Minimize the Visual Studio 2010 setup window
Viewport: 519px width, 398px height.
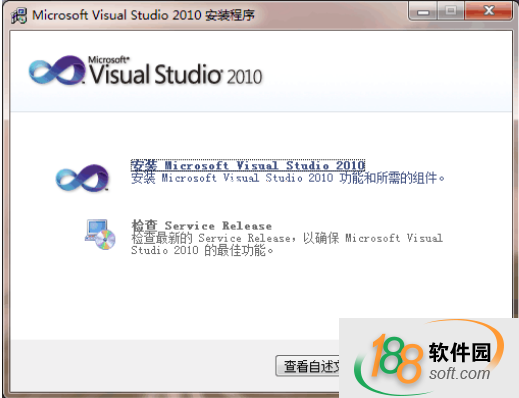click(x=423, y=11)
